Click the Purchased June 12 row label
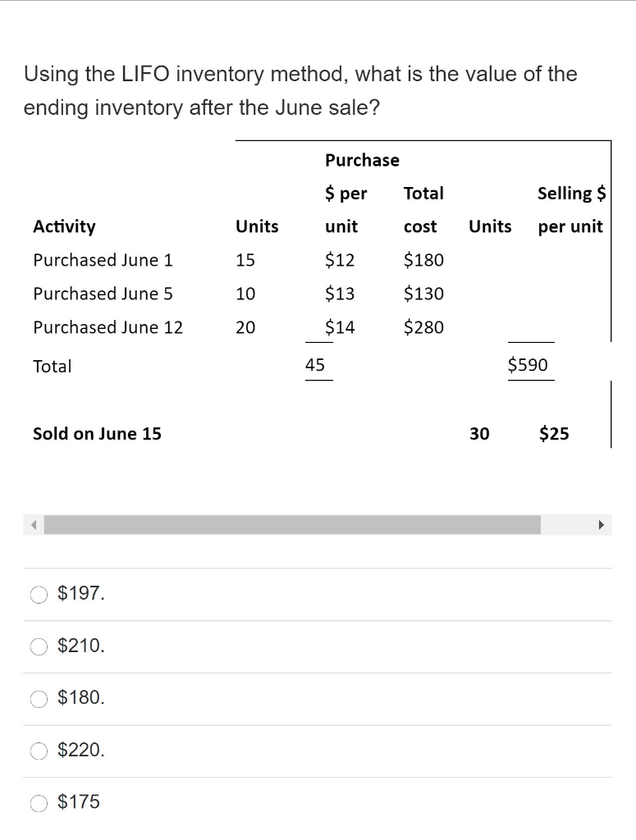The height and width of the screenshot is (840, 636). click(x=108, y=327)
